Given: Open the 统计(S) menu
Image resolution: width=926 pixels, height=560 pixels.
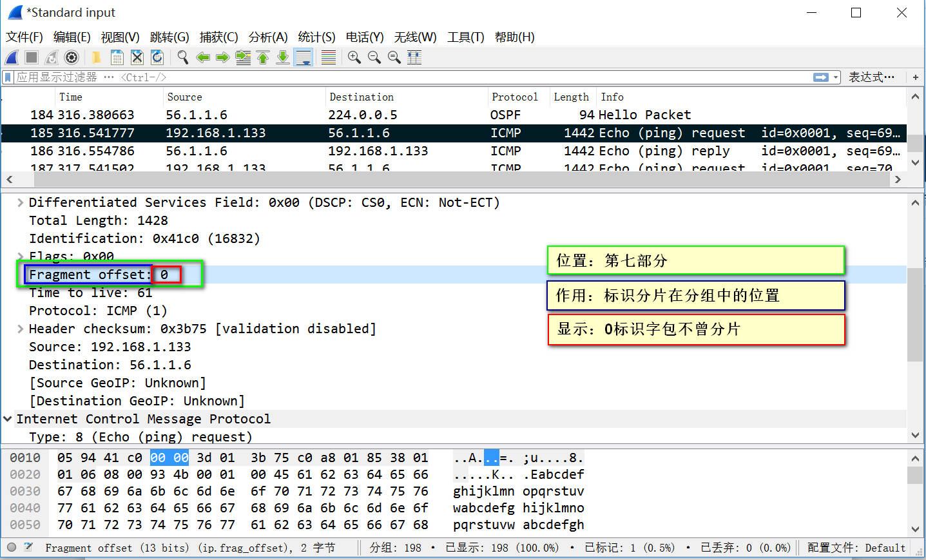Looking at the screenshot, I should (317, 37).
